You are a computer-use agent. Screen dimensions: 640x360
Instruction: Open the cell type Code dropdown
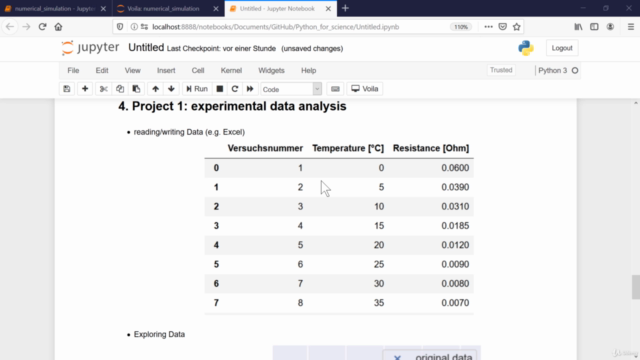tap(291, 89)
